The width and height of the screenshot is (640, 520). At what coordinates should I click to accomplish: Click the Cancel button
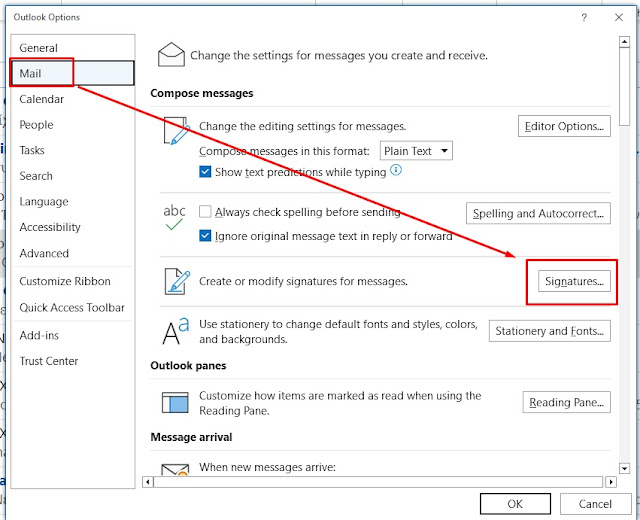point(595,504)
